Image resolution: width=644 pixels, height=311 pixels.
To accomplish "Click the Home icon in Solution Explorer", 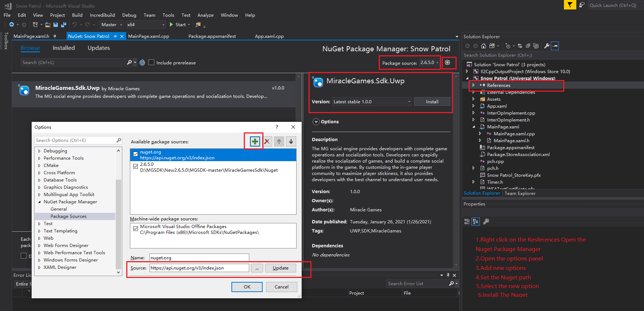I will 483,46.
